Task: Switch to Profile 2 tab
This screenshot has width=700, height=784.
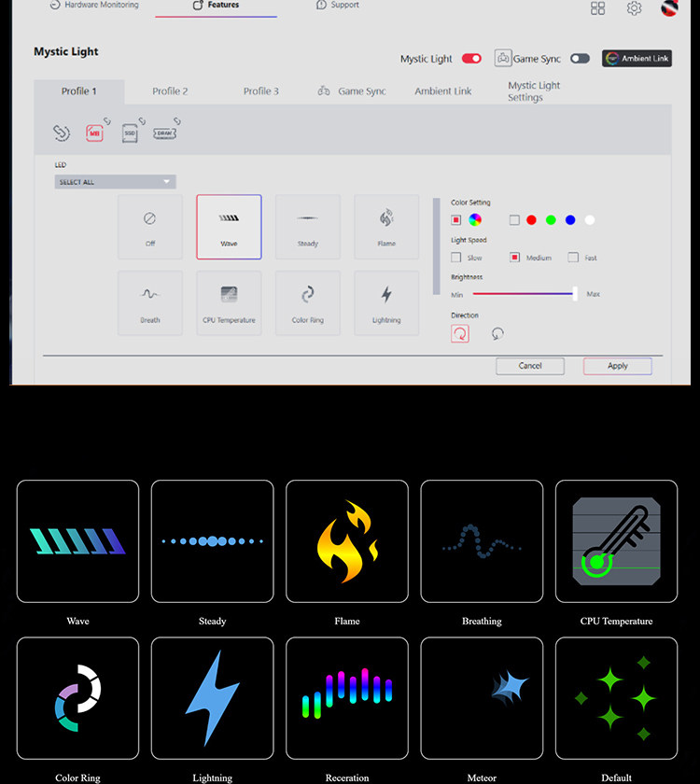Action: [170, 91]
